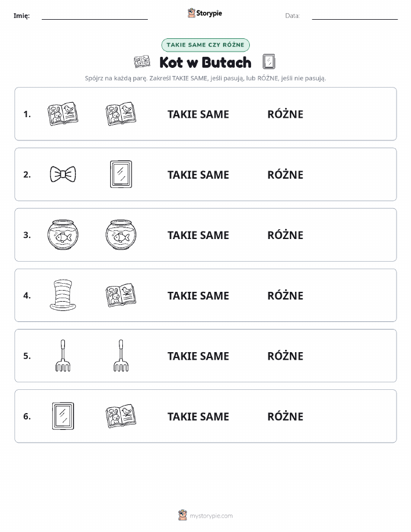411x532 pixels.
Task: Click the TAKIE SAME CZY RÓŻNE badge
Action: pos(205,45)
